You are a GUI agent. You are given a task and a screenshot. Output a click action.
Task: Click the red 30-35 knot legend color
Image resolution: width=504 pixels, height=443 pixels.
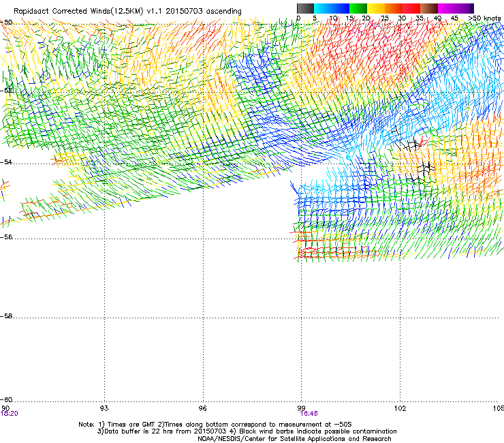(411, 8)
